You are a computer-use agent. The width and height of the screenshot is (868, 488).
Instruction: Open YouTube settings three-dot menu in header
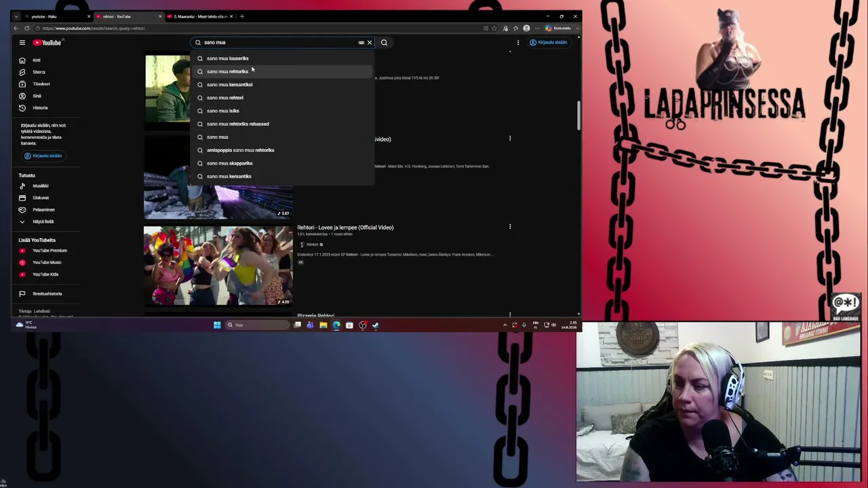click(518, 43)
